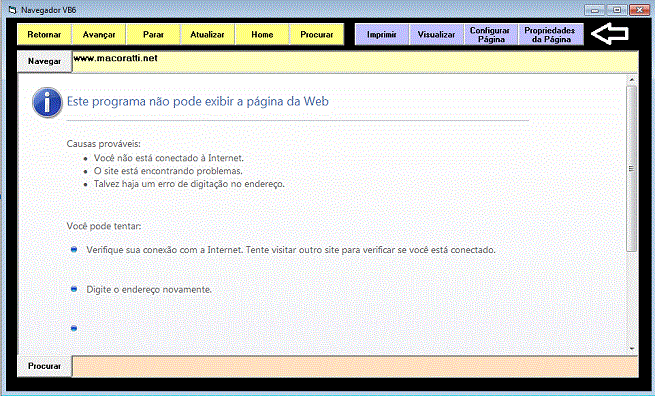The image size is (655, 396).
Task: Click the bullet before 'Verifique sua conexão'
Action: coord(74,249)
